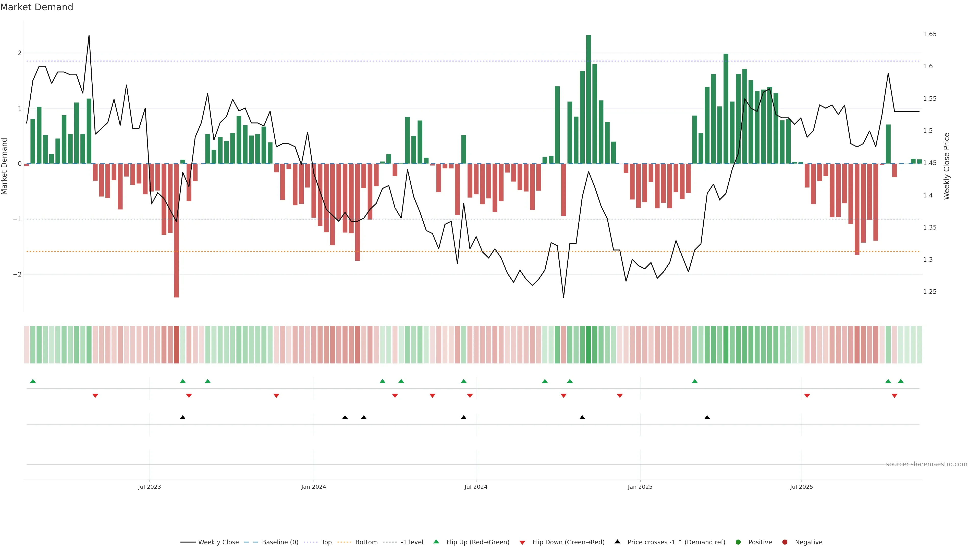Click the rightmost red flip-down triangle marker
The image size is (980, 551).
coord(895,396)
